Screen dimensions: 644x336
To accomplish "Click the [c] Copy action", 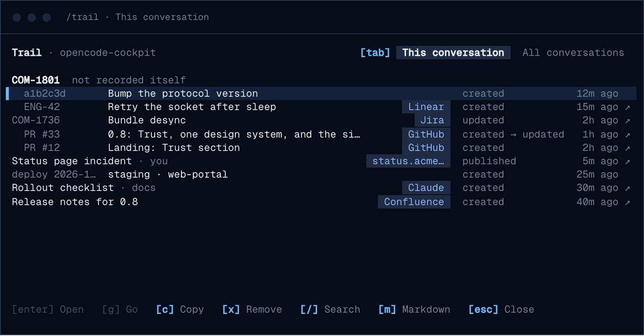I will click(180, 309).
